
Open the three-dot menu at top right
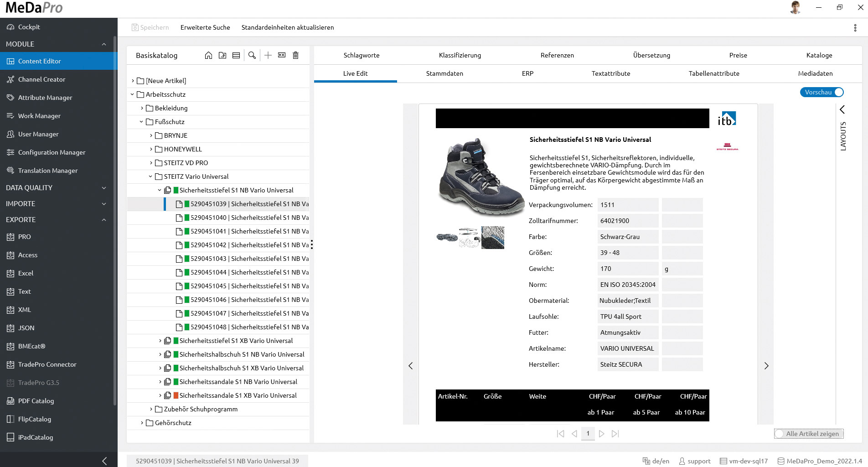pos(855,28)
